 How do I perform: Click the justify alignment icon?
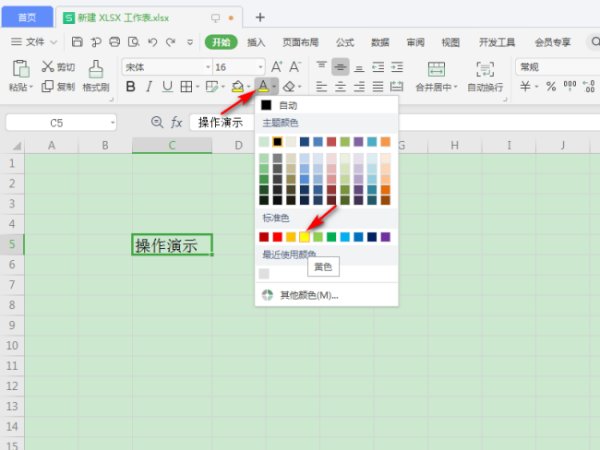(378, 87)
